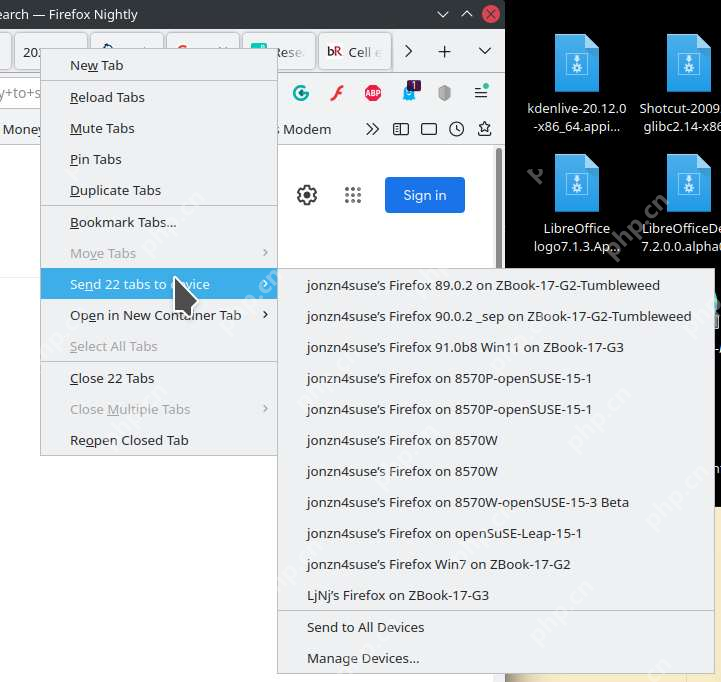Click the rectangle screenshot toolbar icon
The width and height of the screenshot is (721, 682).
tap(429, 129)
